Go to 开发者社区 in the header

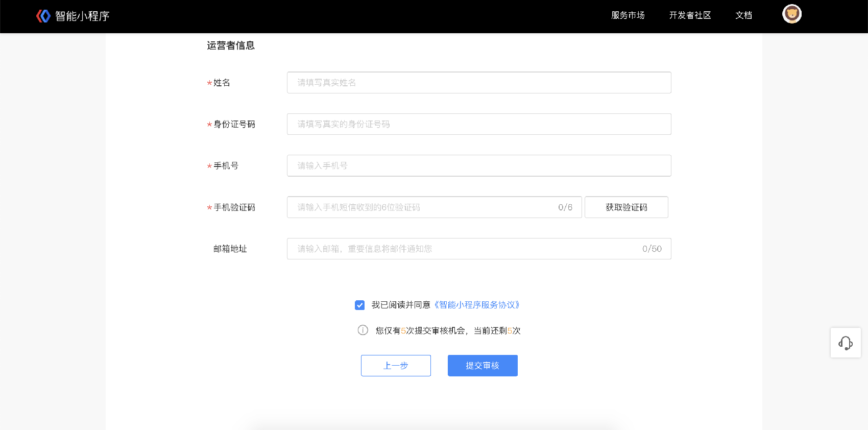[x=690, y=15]
